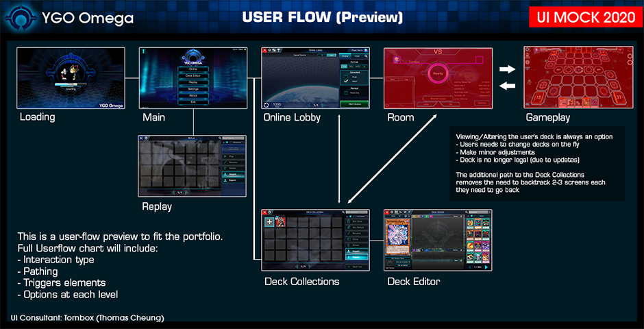
Task: Toggle the checked Match checkbox in lobby
Action: click(x=346, y=81)
